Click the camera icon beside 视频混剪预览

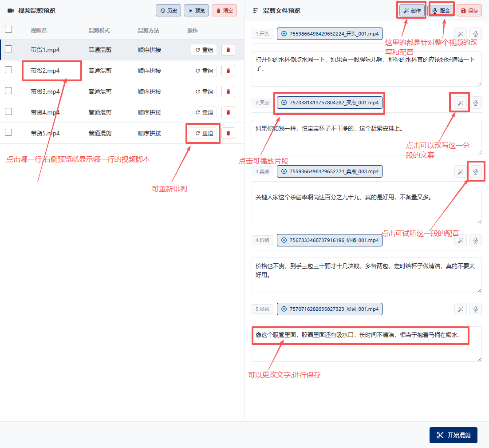[x=11, y=11]
